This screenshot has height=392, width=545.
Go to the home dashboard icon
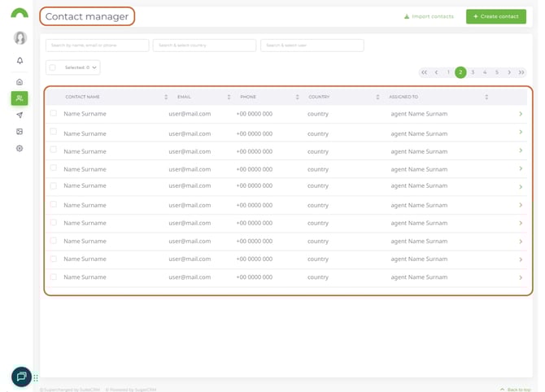pyautogui.click(x=20, y=82)
